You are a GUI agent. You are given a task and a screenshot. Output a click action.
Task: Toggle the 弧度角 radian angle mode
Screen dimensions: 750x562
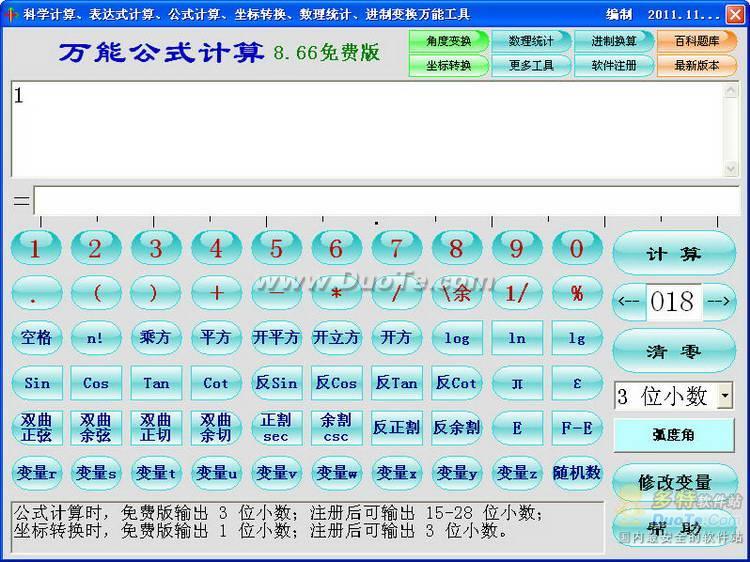click(x=674, y=435)
